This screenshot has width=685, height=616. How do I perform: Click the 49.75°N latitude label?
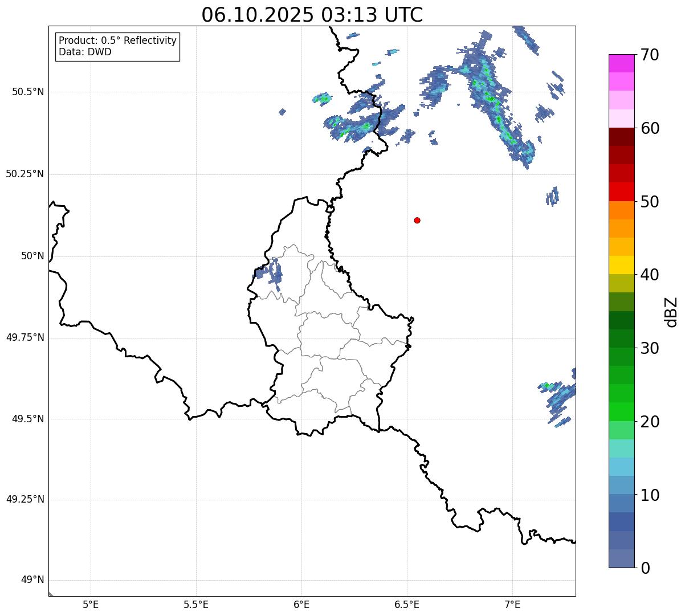[x=25, y=337]
